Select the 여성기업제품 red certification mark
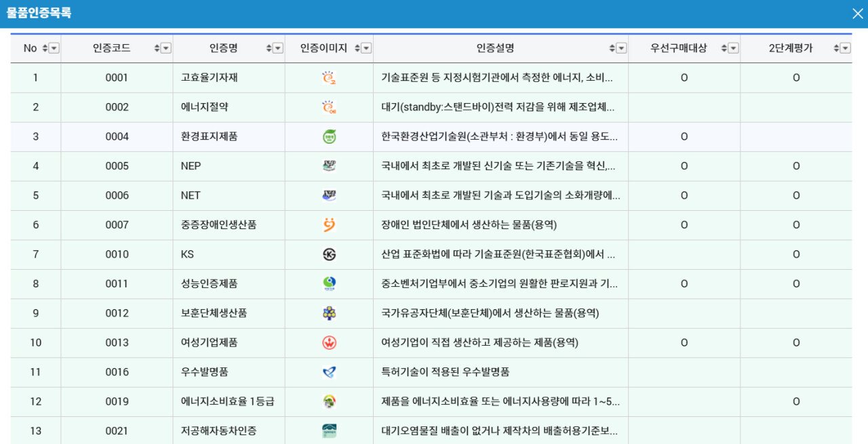 (x=328, y=342)
